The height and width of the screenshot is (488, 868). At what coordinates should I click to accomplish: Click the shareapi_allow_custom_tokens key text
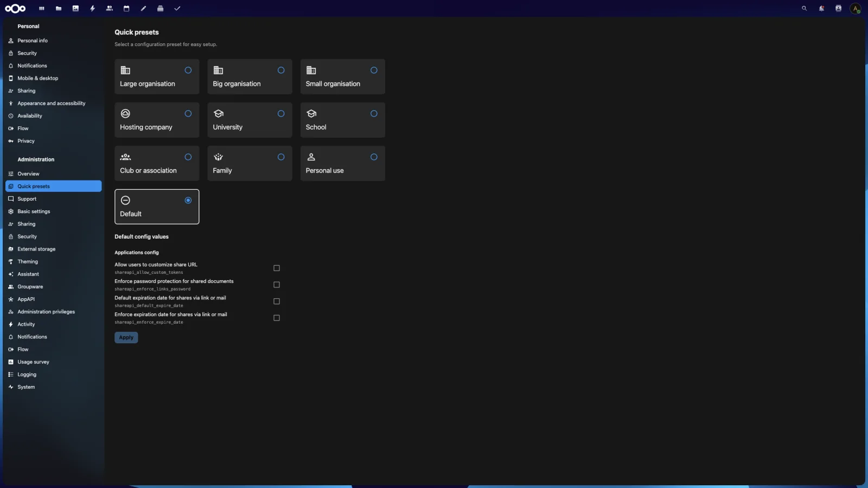pyautogui.click(x=149, y=273)
